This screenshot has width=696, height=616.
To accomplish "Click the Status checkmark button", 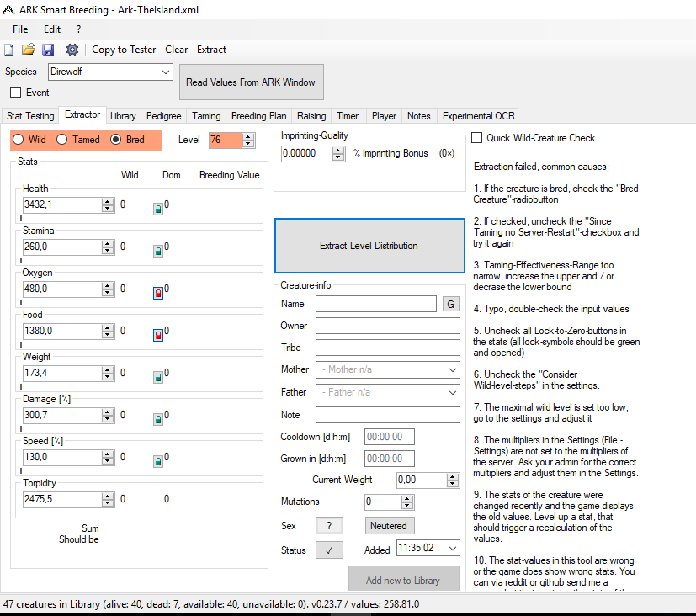I will coord(329,550).
